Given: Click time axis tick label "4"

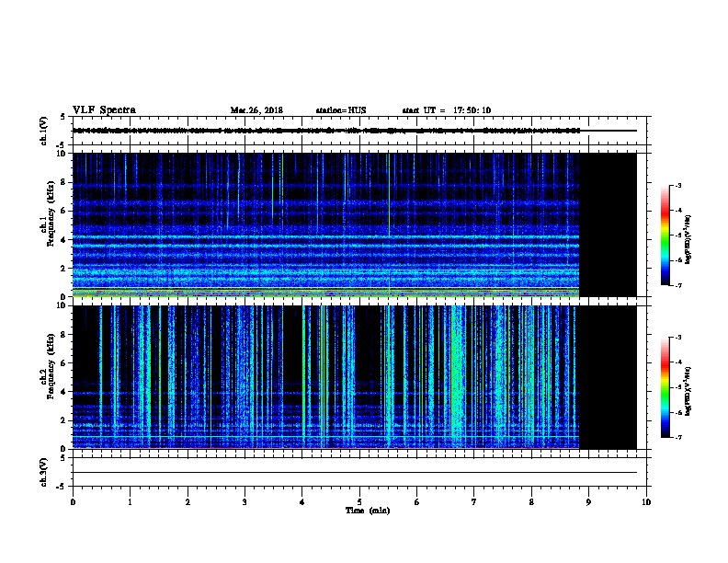Looking at the screenshot, I should (x=302, y=502).
